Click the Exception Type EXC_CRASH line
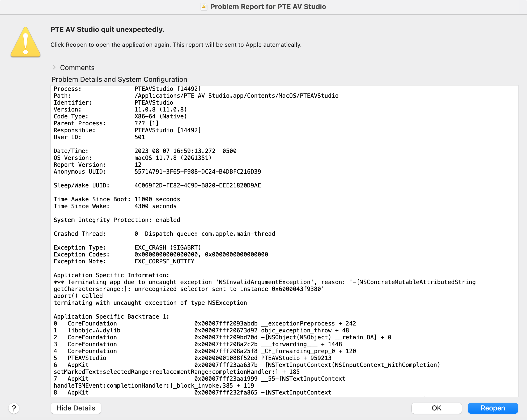 tap(127, 248)
